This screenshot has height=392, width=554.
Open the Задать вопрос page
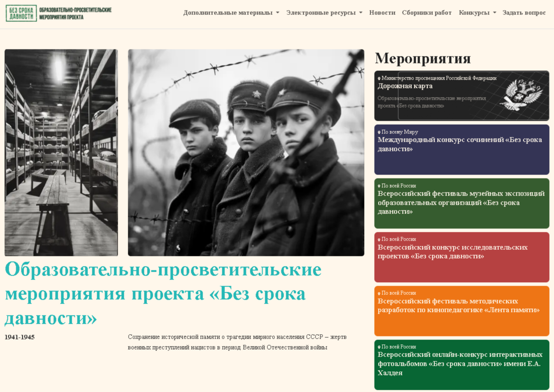524,13
